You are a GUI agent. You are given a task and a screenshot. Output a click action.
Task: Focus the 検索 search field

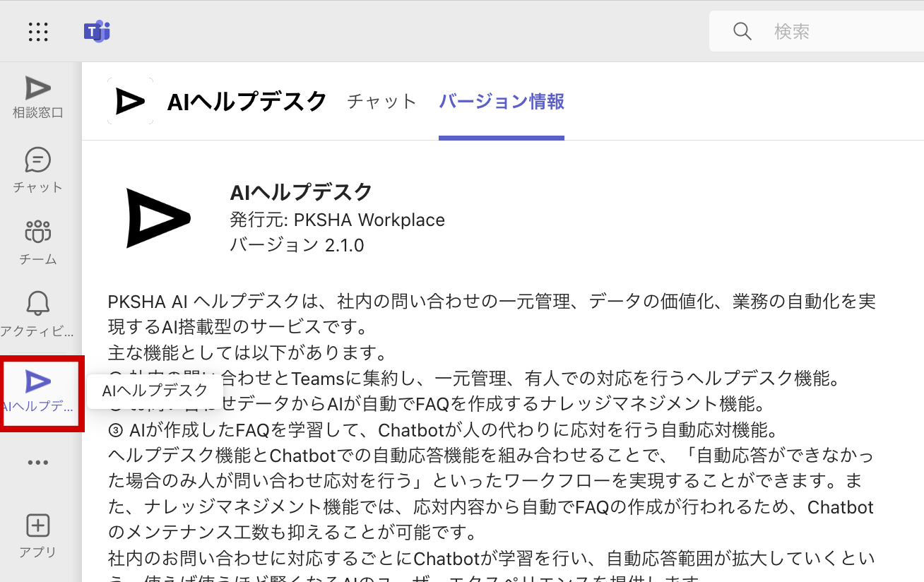(817, 31)
